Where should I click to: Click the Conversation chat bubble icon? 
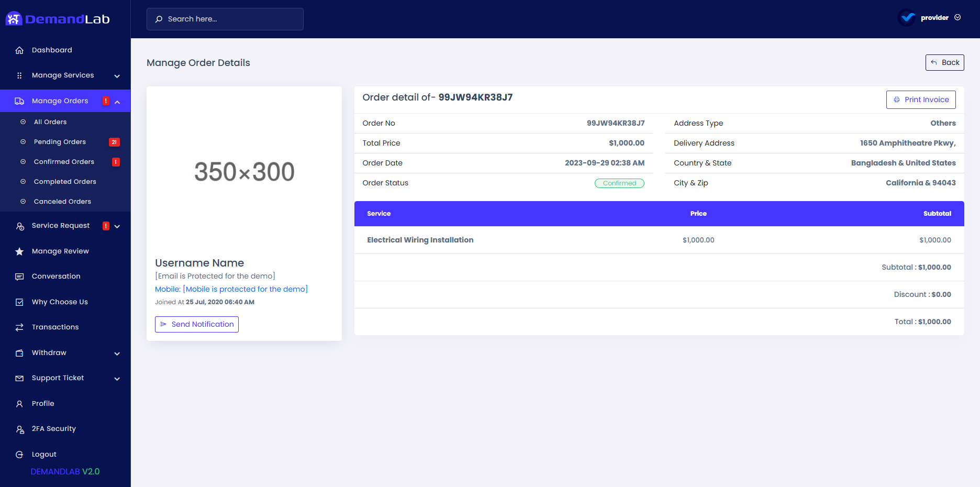click(19, 276)
